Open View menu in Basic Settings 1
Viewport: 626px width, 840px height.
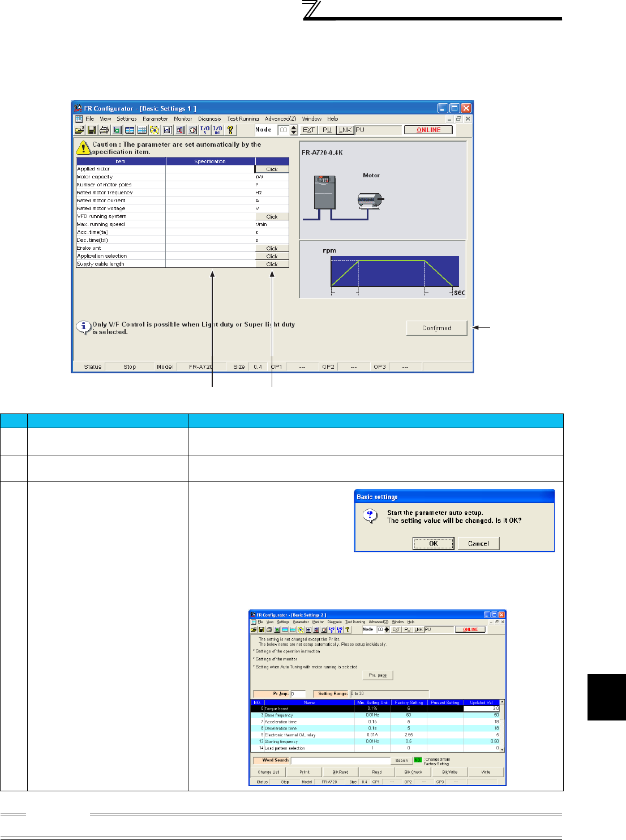pyautogui.click(x=105, y=119)
